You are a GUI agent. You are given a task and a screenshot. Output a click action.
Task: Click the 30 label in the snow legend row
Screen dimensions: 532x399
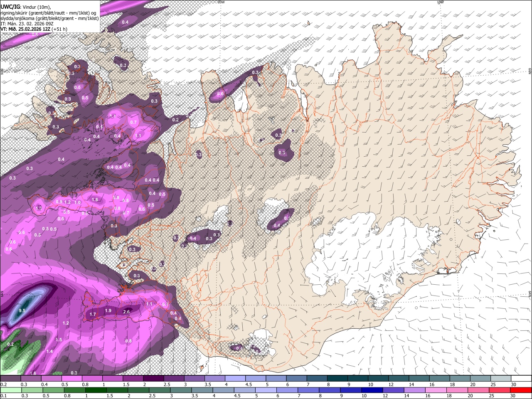513,384
